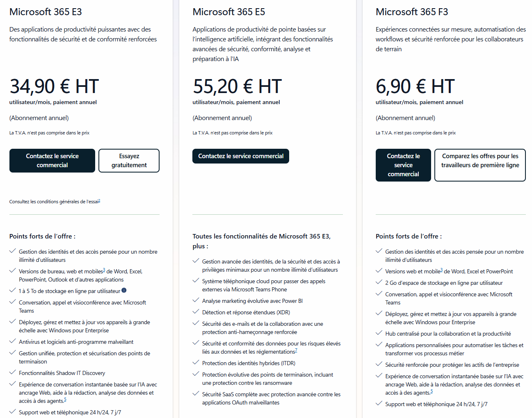Click the checkmark beside 2 Go storage feature
This screenshot has width=532, height=418.
tap(379, 282)
